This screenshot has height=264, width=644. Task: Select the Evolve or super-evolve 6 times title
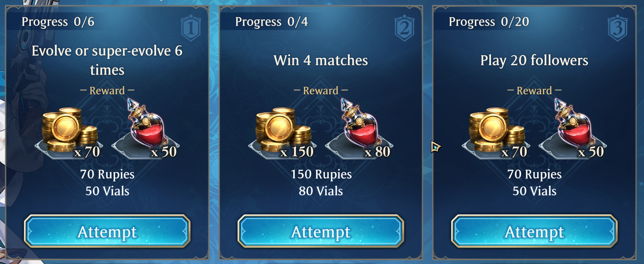coord(107,60)
